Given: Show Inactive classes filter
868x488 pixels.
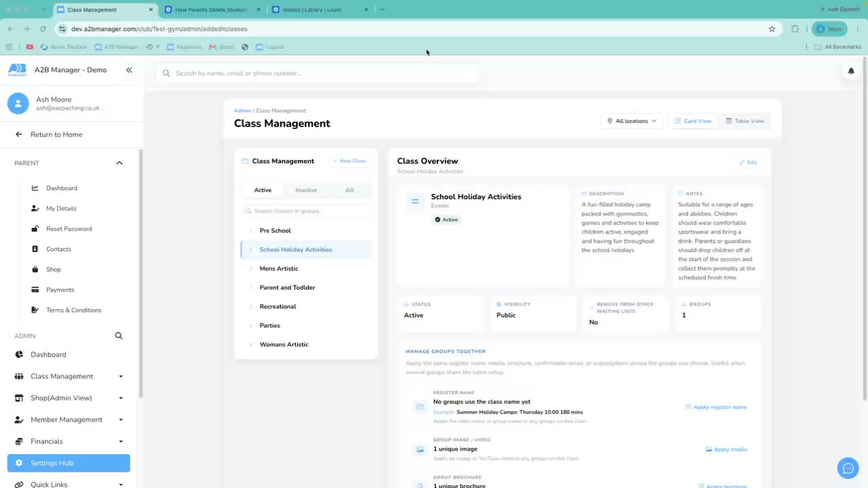Looking at the screenshot, I should tap(306, 190).
